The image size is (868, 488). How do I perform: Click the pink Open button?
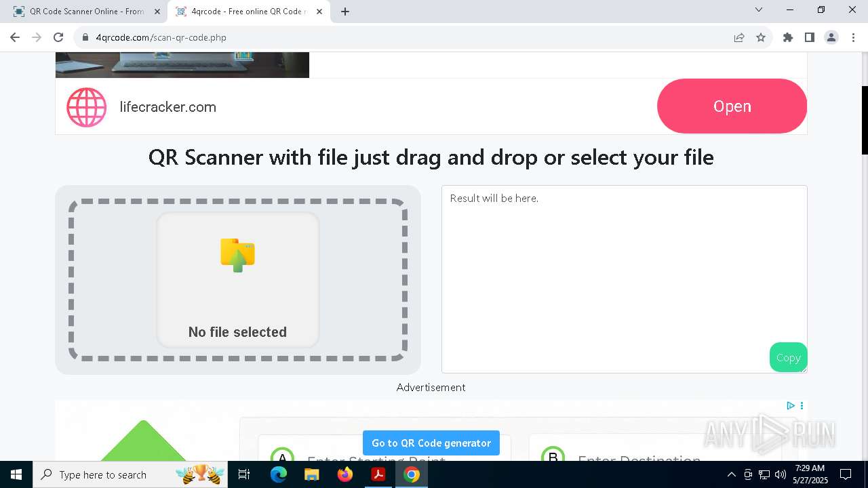(732, 106)
